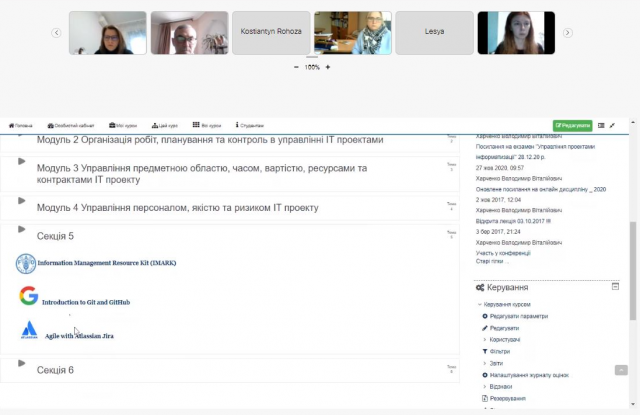Click the Atlassian logo icon
Screen dimensions: 640x415
[x=29, y=330]
